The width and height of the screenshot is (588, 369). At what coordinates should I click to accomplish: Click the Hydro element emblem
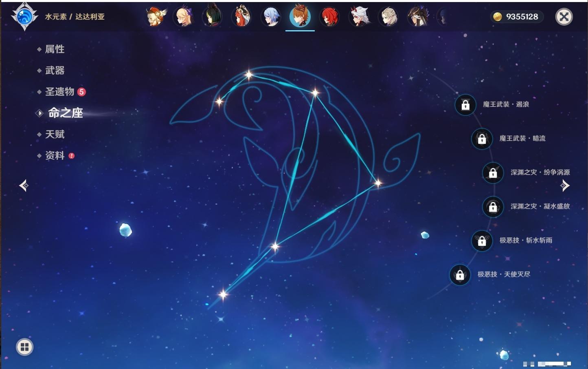(x=24, y=17)
